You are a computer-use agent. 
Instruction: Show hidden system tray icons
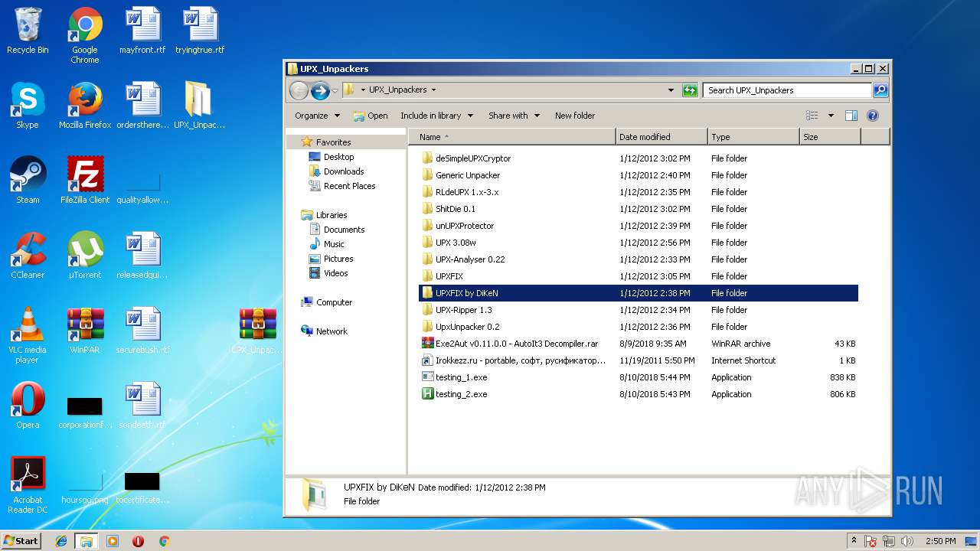click(854, 541)
